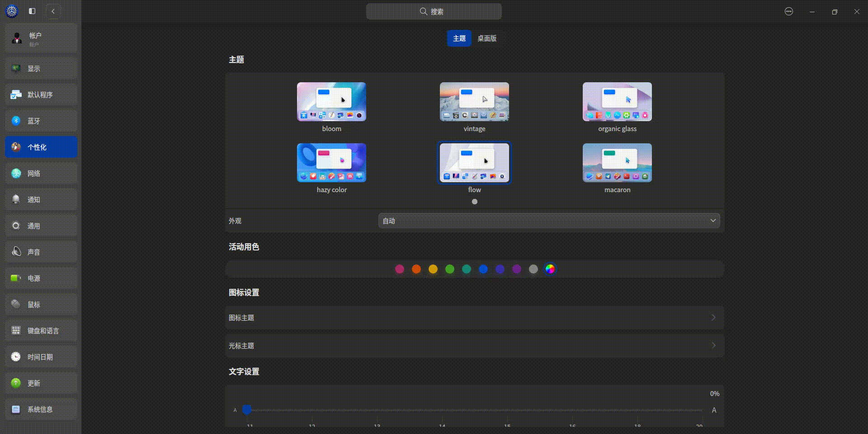Expand the 光标主题 cursor theme settings

(474, 346)
